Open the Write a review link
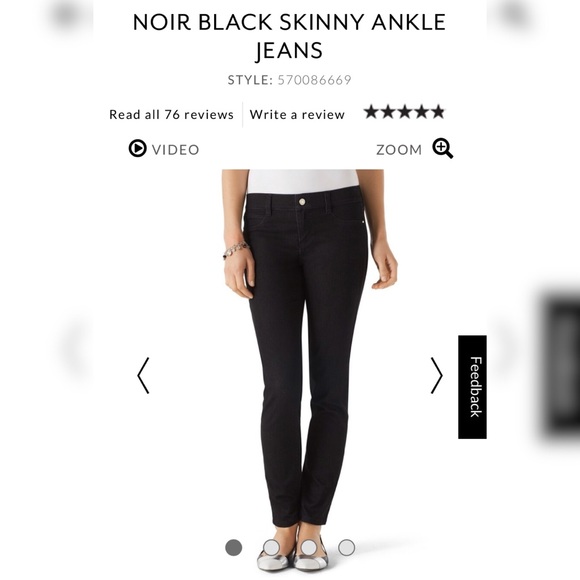 click(x=297, y=115)
